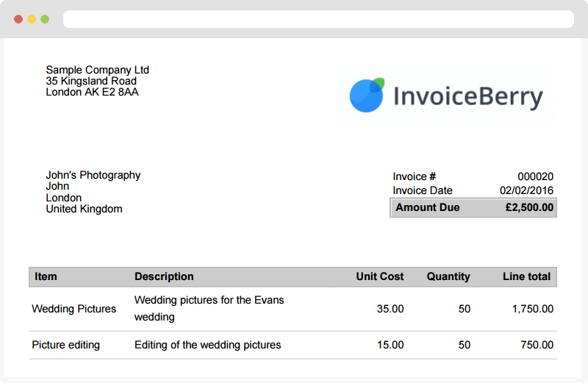Click the InvoiceBerry brand name text
This screenshot has height=383, width=588.
point(467,97)
